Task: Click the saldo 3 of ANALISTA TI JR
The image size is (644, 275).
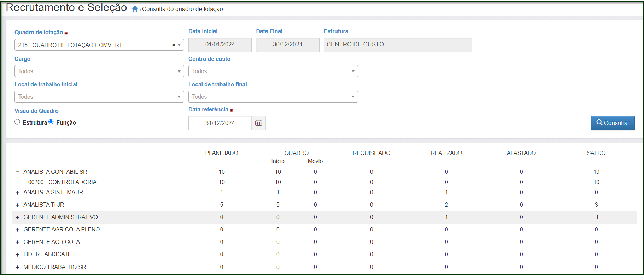Action: 596,205
